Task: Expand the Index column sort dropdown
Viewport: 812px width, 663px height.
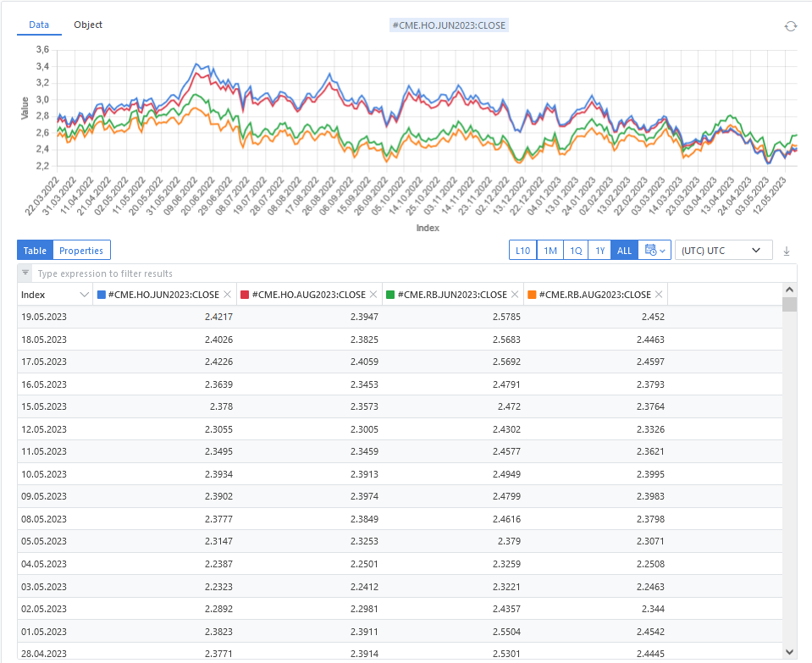Action: click(x=84, y=295)
